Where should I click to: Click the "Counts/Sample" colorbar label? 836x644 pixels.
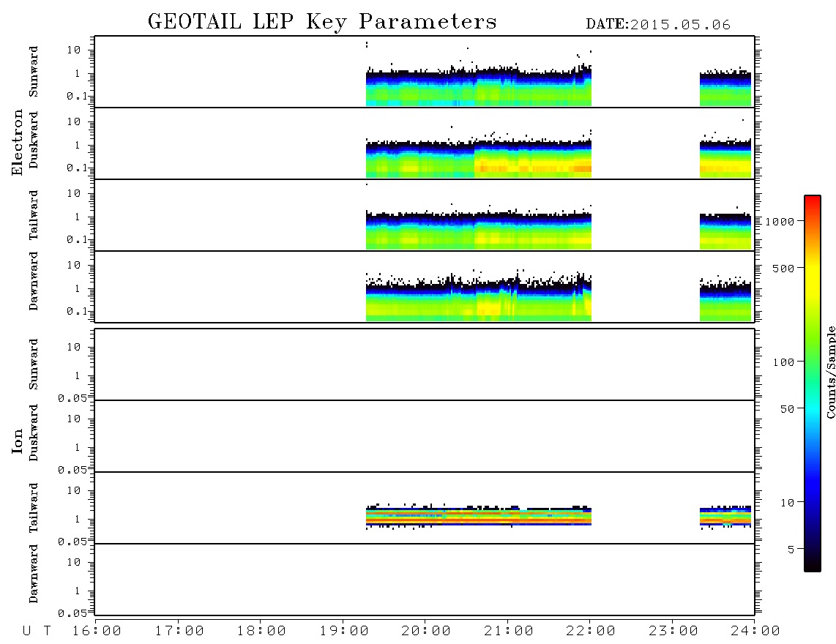[x=830, y=372]
